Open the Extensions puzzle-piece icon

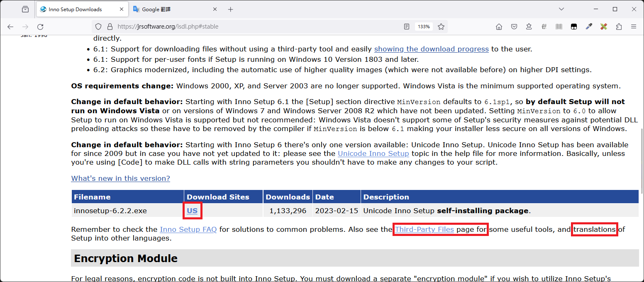point(619,27)
